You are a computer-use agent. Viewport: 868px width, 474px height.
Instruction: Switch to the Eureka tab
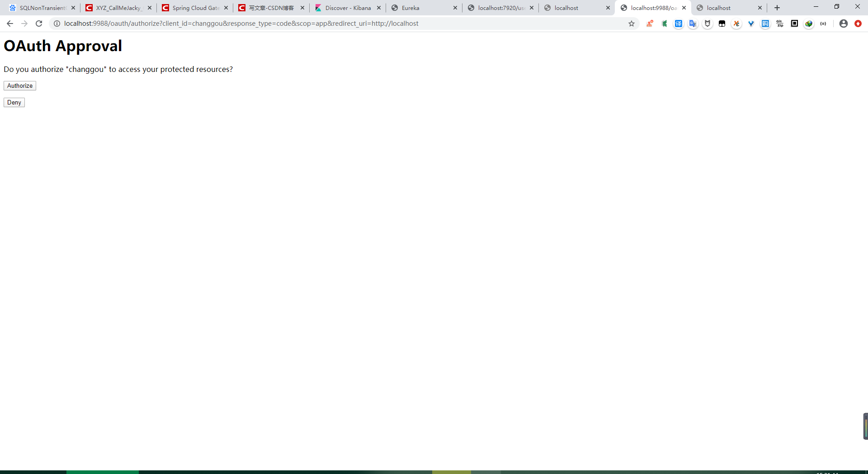(424, 8)
